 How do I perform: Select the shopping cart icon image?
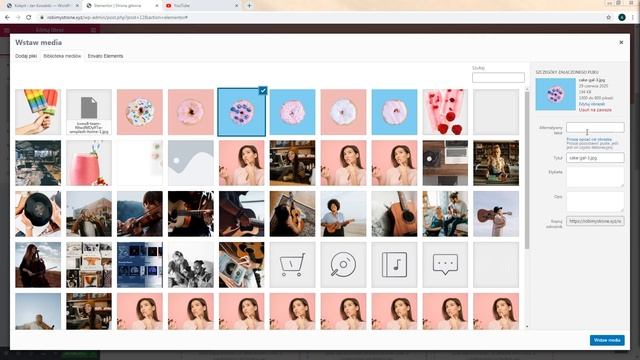(292, 265)
